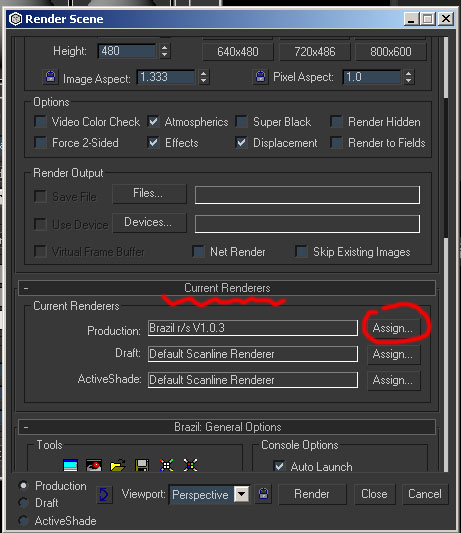Click the colored-squares cross icon in Tools
The image size is (461, 533).
point(190,465)
